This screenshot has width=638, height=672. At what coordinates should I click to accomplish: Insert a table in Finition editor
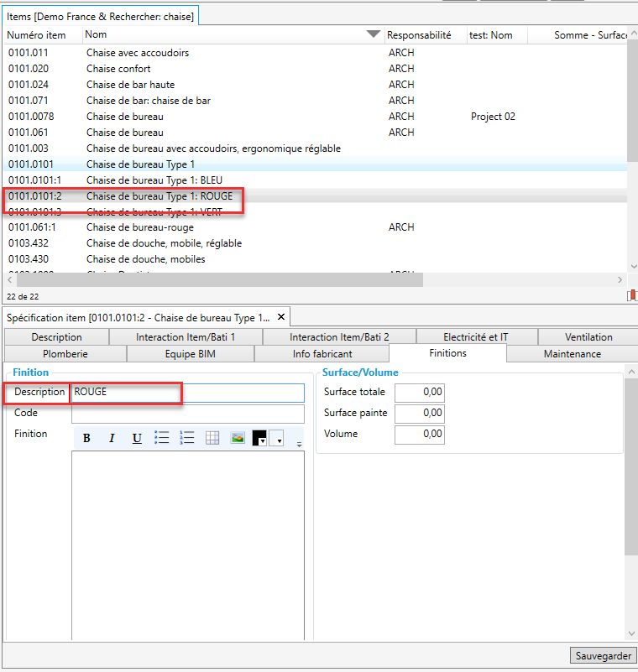tap(212, 438)
